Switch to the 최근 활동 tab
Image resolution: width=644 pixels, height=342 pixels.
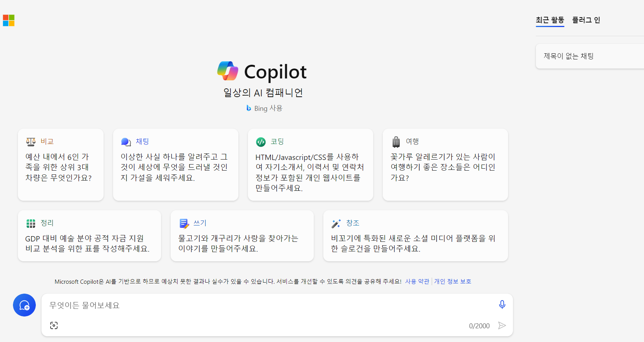tap(550, 20)
